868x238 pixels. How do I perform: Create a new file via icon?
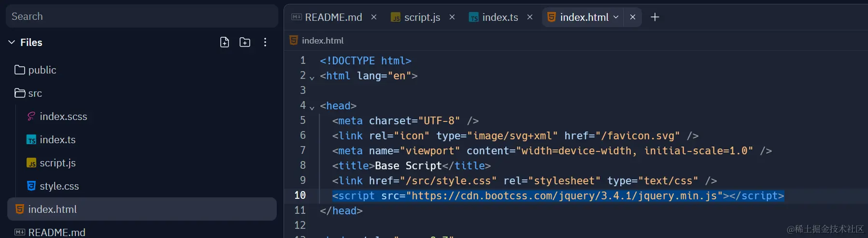pyautogui.click(x=225, y=43)
